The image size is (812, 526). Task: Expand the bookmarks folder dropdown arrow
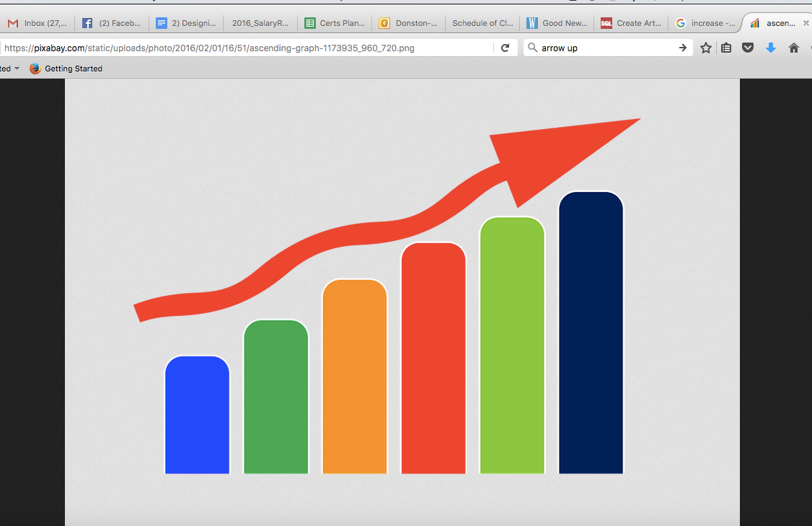click(x=17, y=69)
